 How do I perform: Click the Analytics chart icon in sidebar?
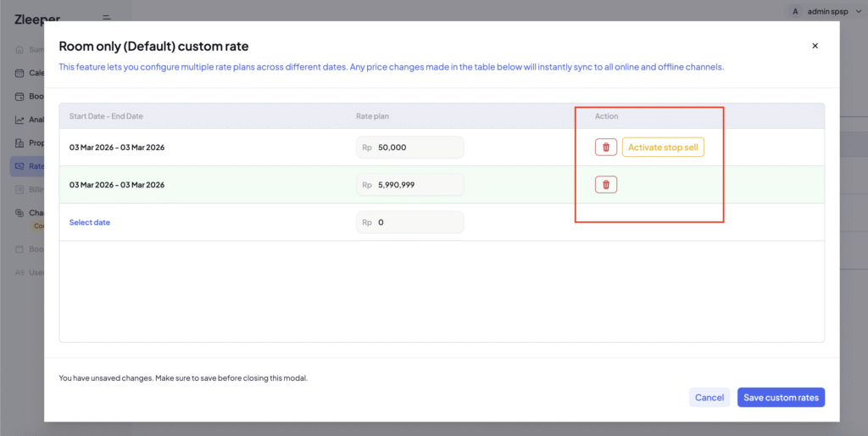[20, 120]
